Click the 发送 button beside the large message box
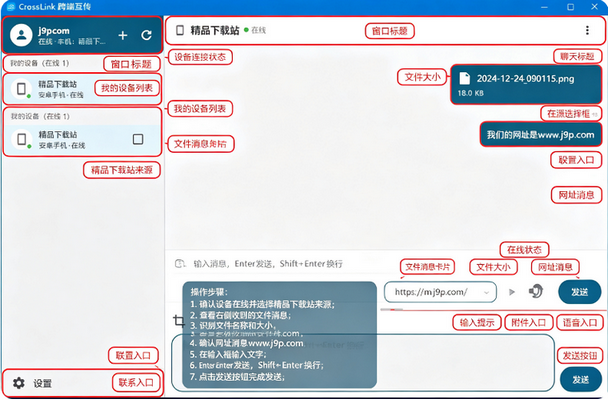608x400 pixels. pos(581,380)
